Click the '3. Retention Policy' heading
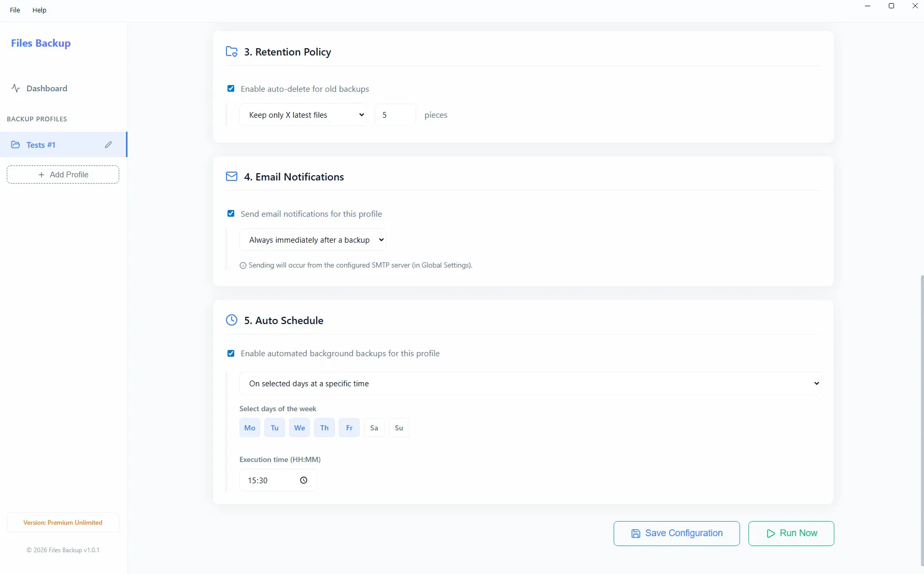 [x=288, y=52]
